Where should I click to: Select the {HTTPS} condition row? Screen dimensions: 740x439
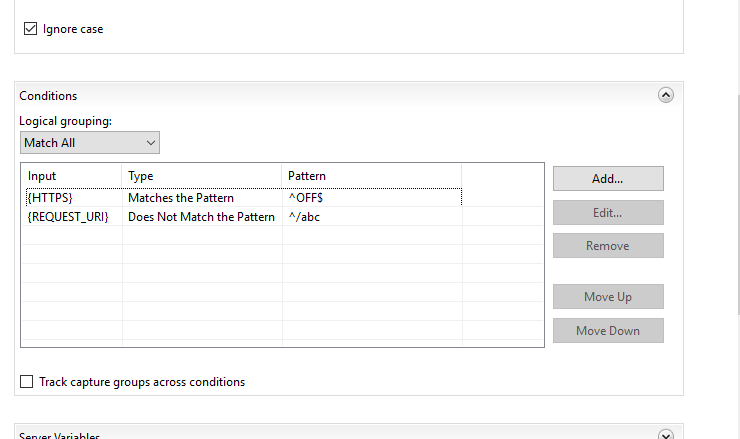click(51, 198)
